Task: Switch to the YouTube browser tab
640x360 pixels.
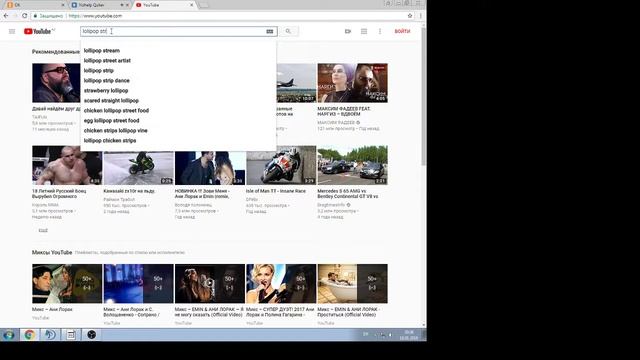Action: pos(164,5)
